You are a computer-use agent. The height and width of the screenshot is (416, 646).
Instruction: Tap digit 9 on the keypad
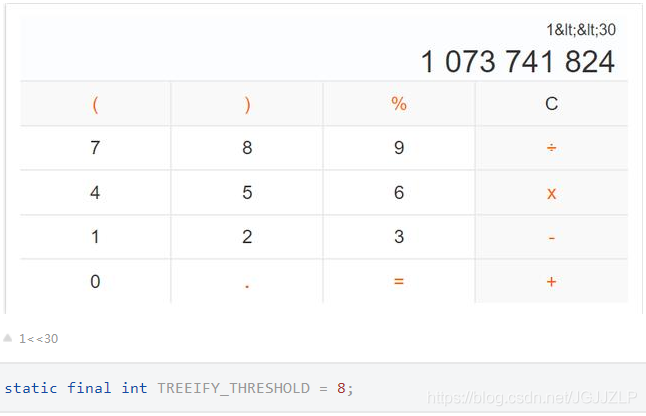tap(399, 148)
